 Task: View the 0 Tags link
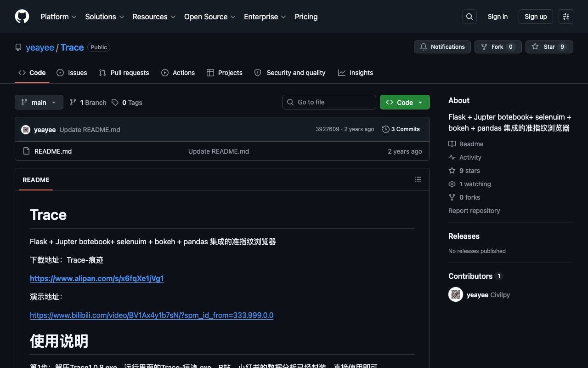127,102
